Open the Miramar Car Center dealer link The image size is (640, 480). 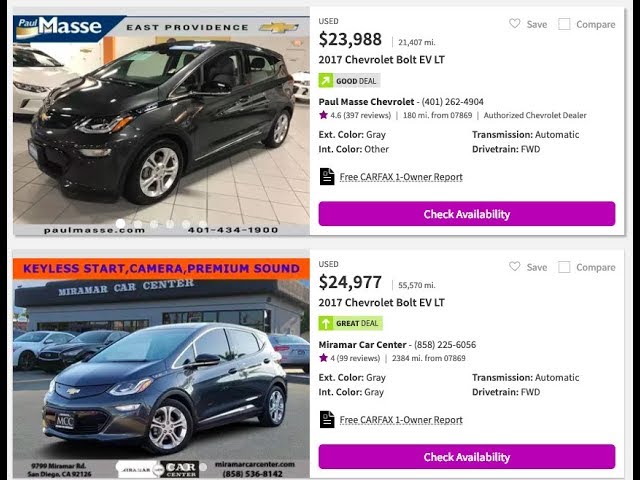coord(362,344)
